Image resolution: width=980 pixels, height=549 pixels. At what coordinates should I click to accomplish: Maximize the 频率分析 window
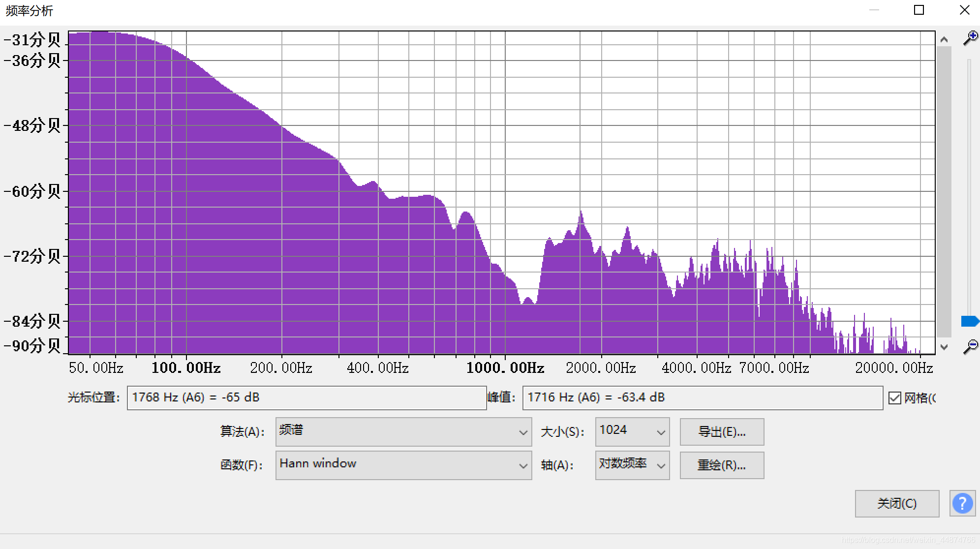(x=919, y=10)
